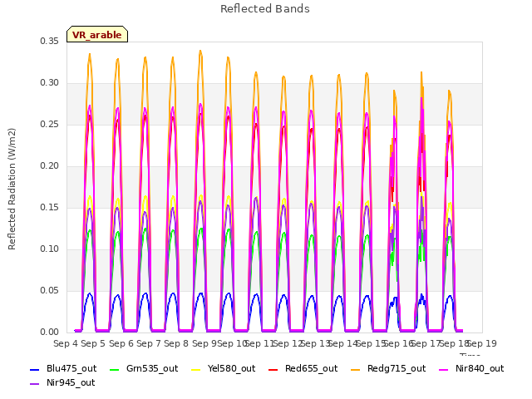Viewport: 532px width, 399px height.
Task: Click the Nir945_out legend label
Action: [71, 382]
